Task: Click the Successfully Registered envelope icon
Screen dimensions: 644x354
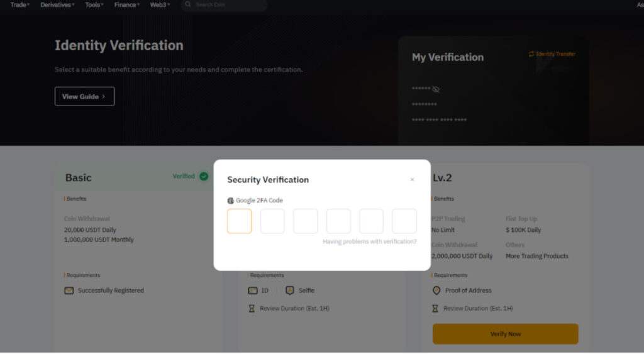Action: coord(69,290)
